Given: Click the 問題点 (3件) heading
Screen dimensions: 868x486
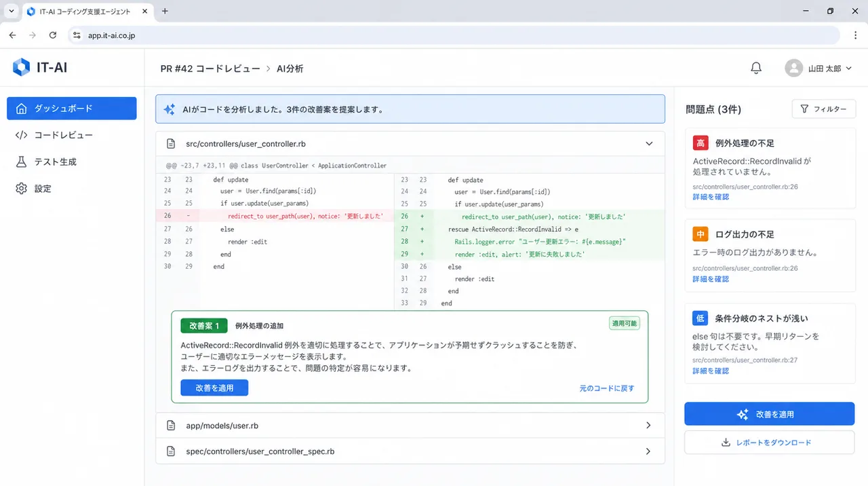Looking at the screenshot, I should 713,109.
